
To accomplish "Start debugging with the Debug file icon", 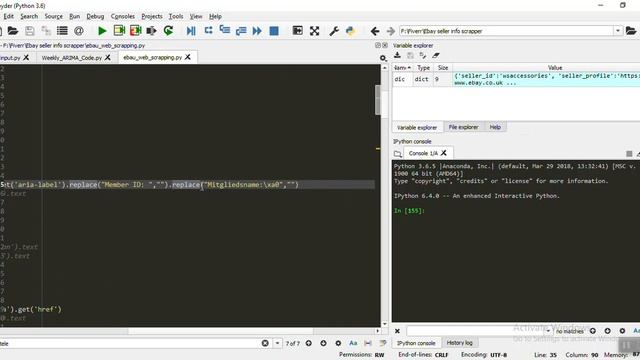I will pyautogui.click(x=191, y=31).
